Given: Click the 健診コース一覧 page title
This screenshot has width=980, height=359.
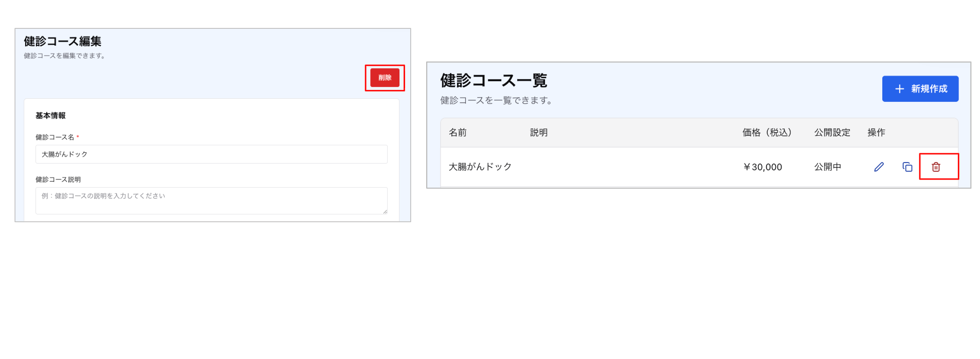Looking at the screenshot, I should [494, 81].
